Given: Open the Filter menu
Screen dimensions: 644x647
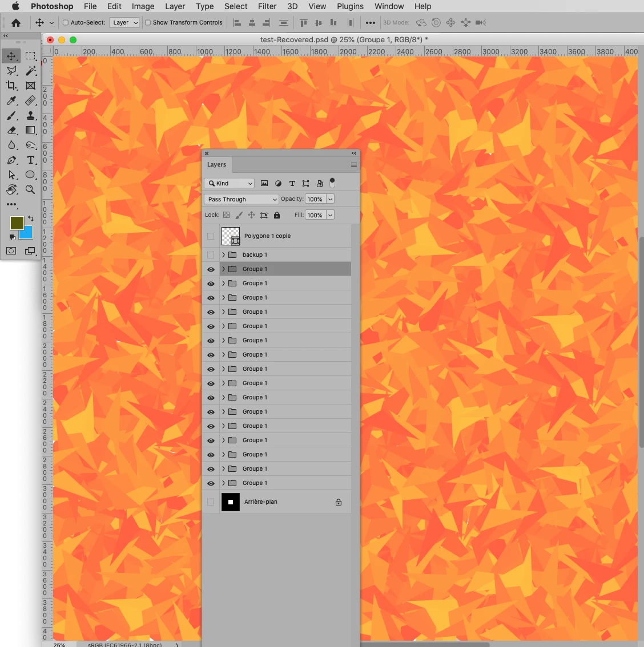Looking at the screenshot, I should 267,6.
